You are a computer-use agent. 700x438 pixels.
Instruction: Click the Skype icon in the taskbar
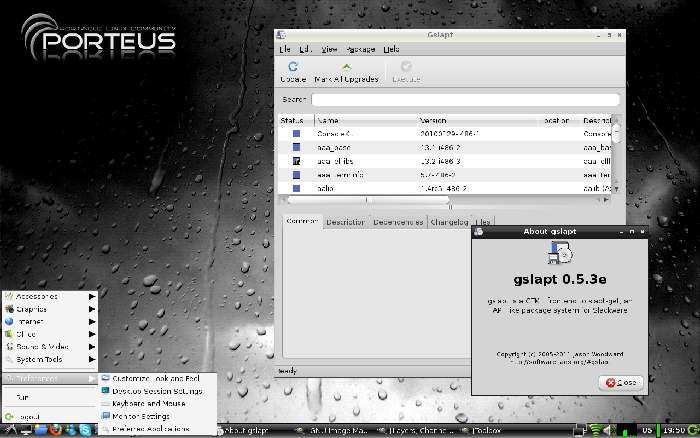(86, 430)
